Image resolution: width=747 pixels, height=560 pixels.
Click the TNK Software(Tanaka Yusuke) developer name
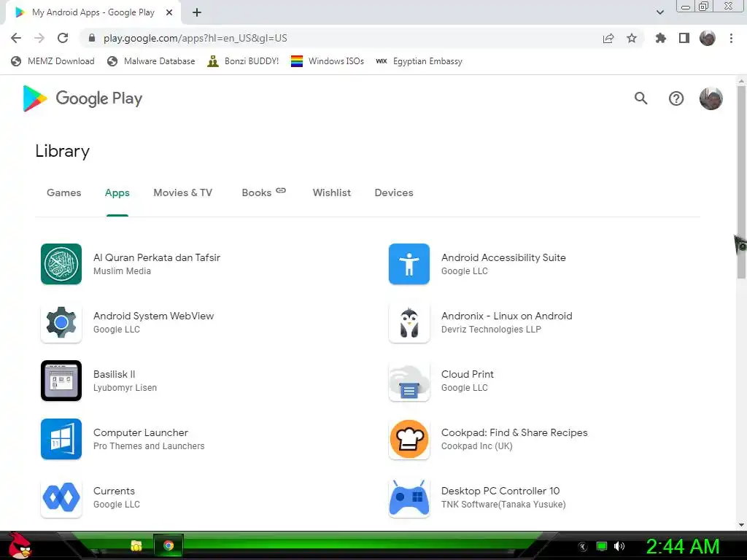[503, 505]
